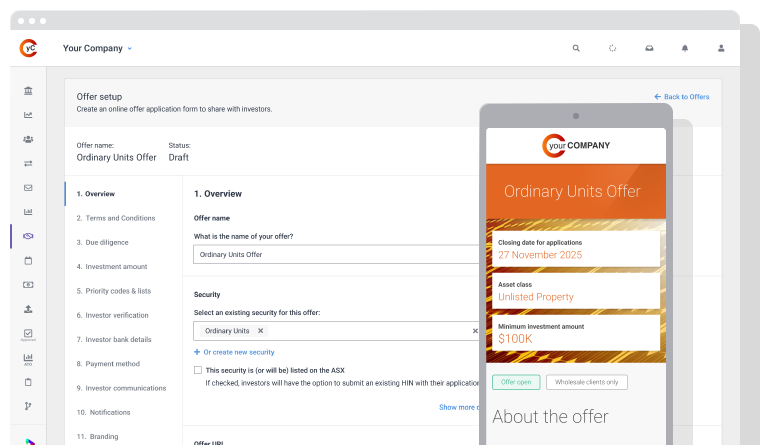
Task: Open the calendar sidebar icon
Action: [x=28, y=260]
